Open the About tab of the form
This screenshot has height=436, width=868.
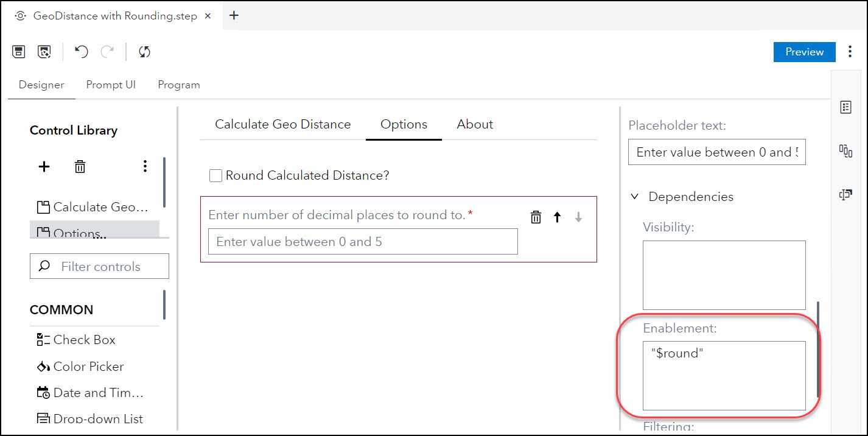[474, 124]
